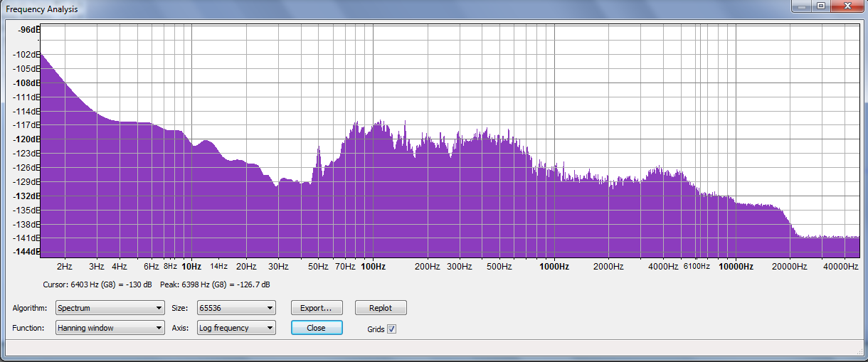Screen dimensions: 868x362
Task: Maximize the Frequency Analysis window
Action: click(820, 6)
